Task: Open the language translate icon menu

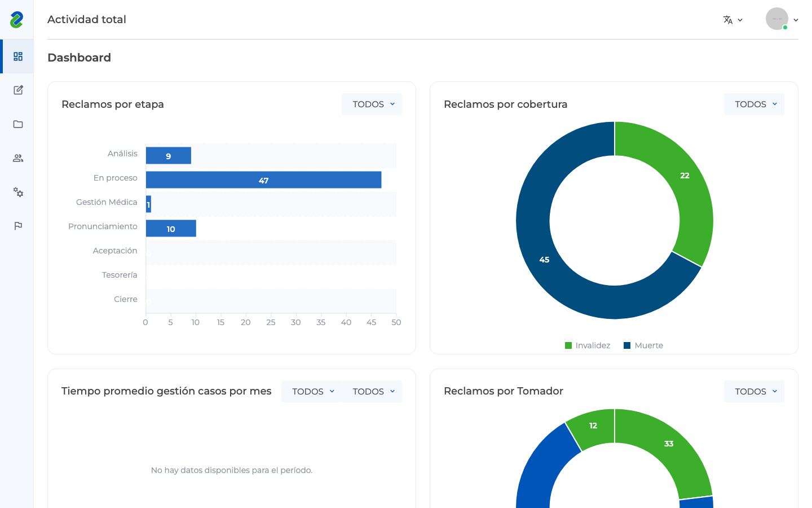Action: [733, 20]
